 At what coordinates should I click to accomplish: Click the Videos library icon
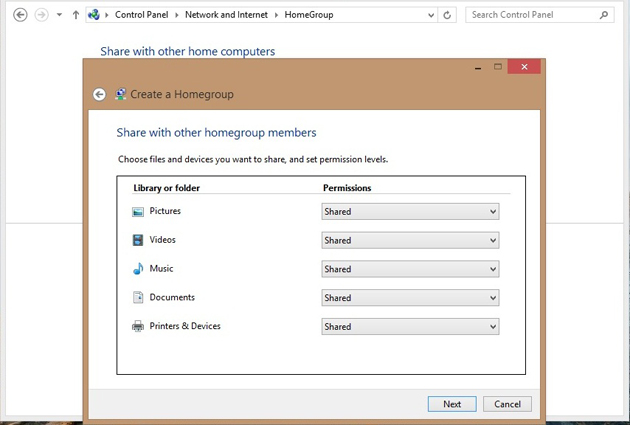pyautogui.click(x=138, y=240)
